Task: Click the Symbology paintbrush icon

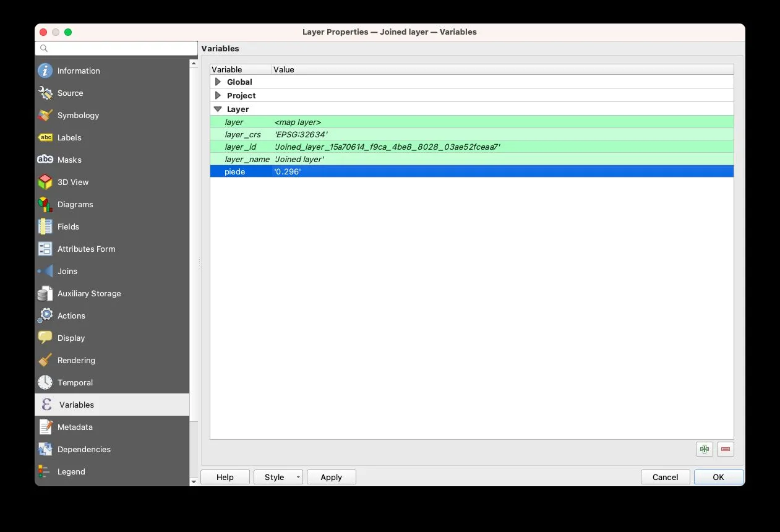Action: click(45, 116)
